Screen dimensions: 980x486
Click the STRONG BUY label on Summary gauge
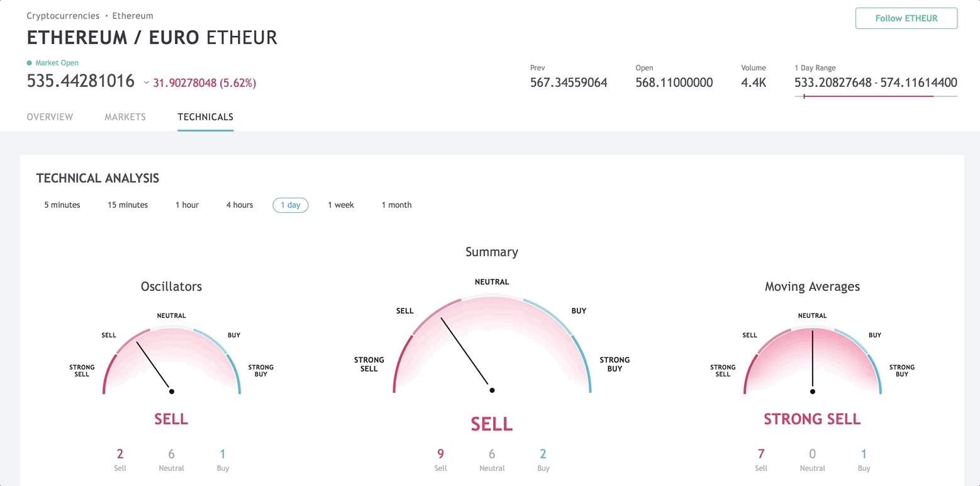tap(615, 364)
